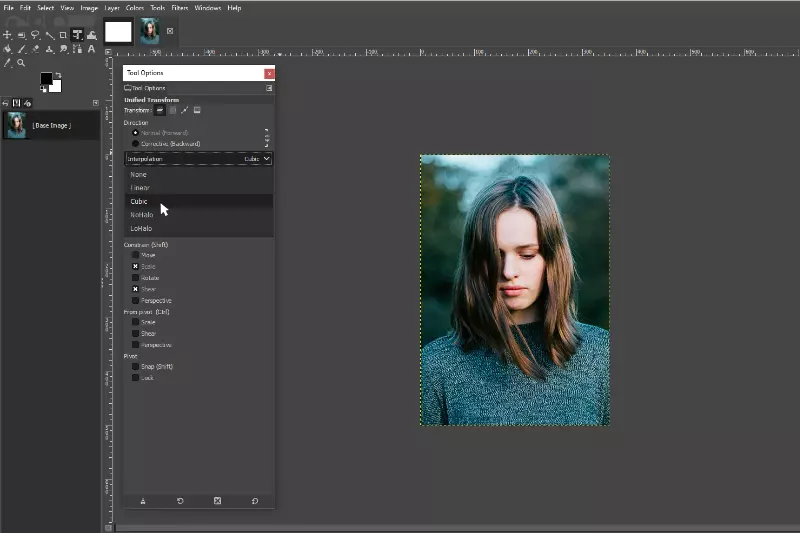Select the Move tool in toolbox
This screenshot has width=800, height=533.
click(x=7, y=35)
